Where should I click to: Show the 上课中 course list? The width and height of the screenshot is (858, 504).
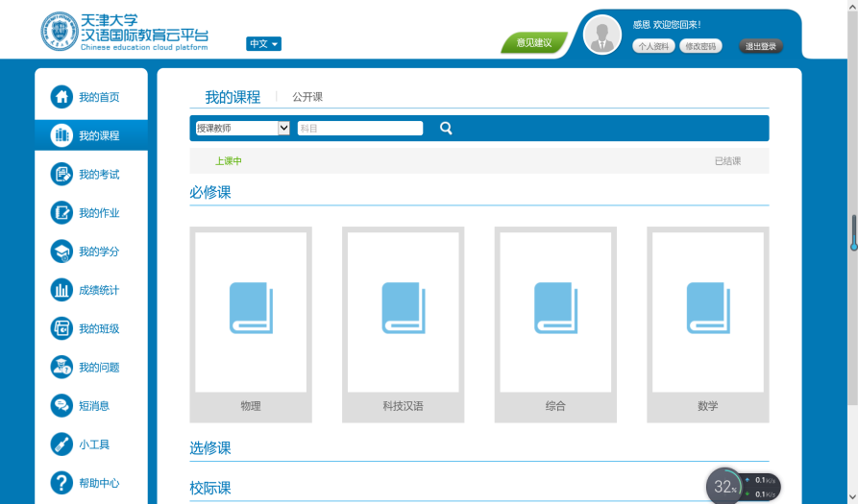pos(229,161)
